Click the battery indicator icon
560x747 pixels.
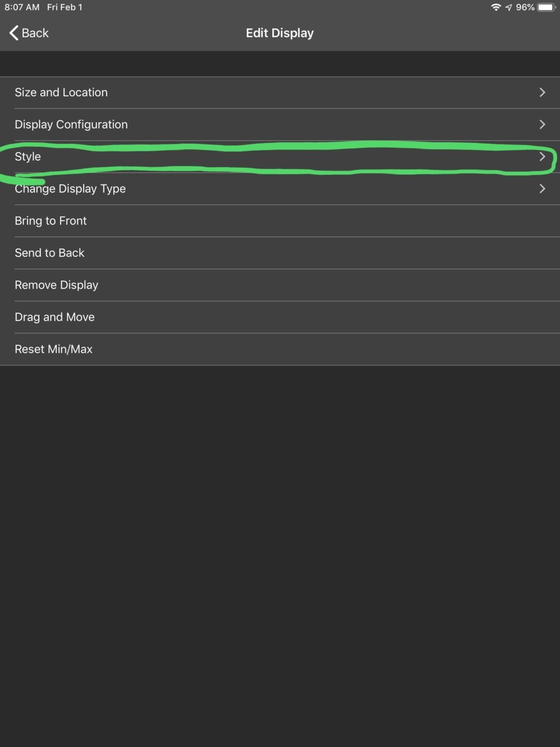547,7
